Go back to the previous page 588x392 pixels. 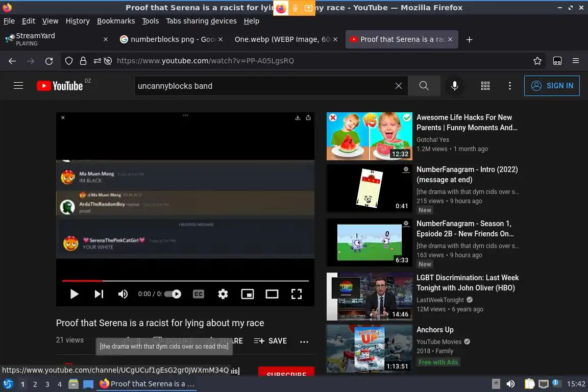click(x=12, y=61)
